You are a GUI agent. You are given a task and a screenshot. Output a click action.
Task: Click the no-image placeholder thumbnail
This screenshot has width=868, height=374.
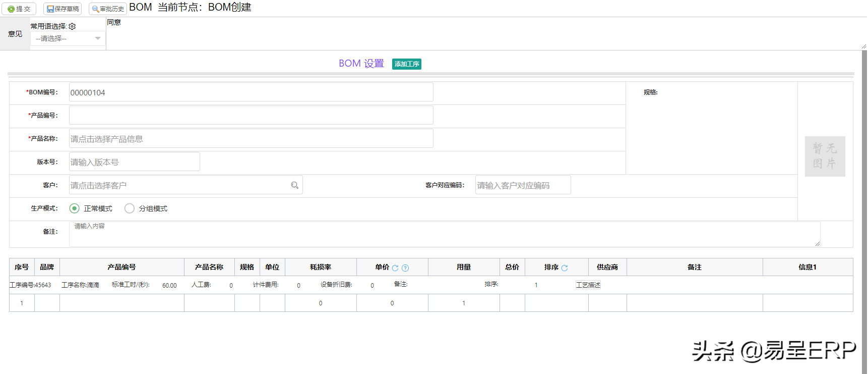click(825, 156)
